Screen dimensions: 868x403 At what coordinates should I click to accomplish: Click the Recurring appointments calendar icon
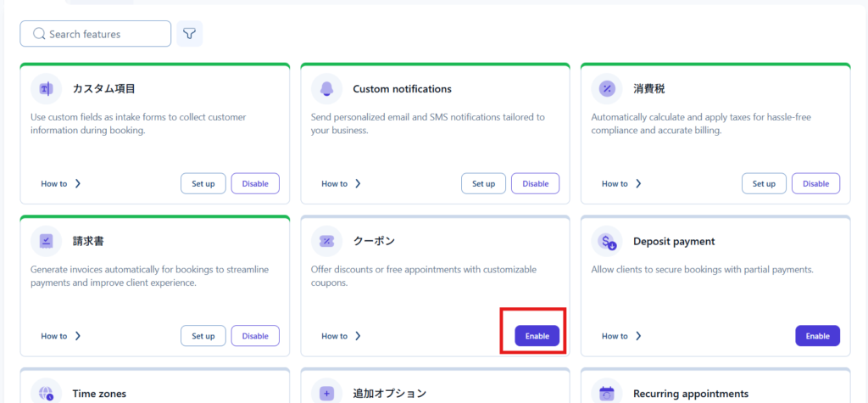[607, 393]
